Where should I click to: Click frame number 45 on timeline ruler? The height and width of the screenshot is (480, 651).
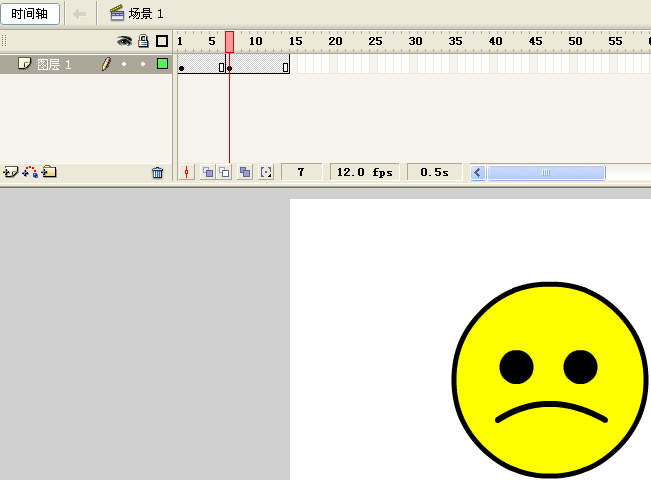pos(535,41)
